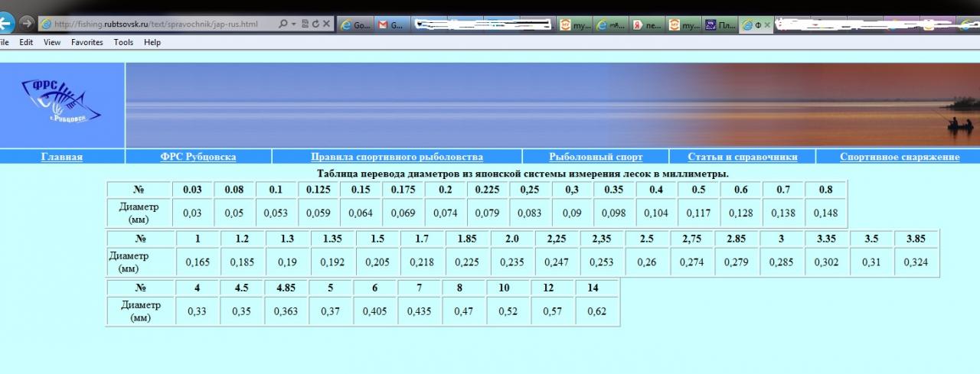The width and height of the screenshot is (980, 374).
Task: Toggle the Compatibility View icon in address bar
Action: pyautogui.click(x=305, y=24)
